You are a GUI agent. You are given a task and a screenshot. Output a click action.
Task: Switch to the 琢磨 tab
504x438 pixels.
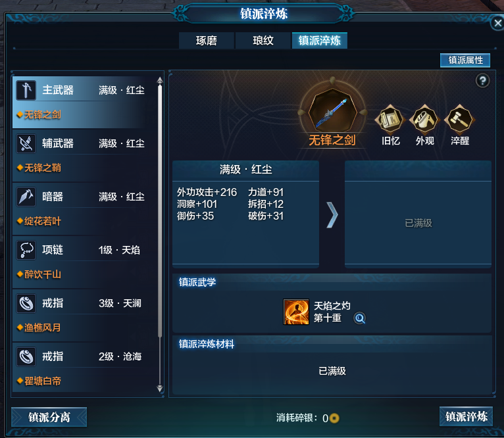pos(207,41)
